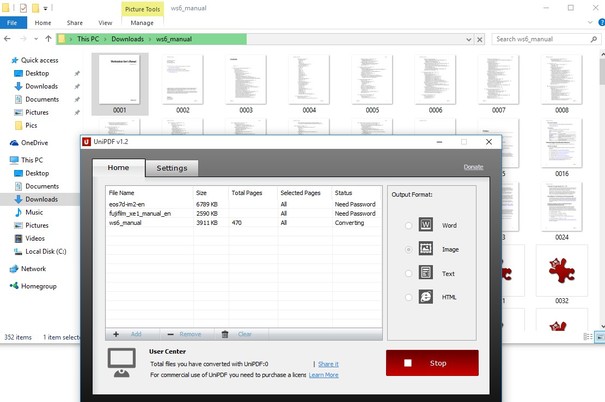Switch Explorer to details view icon

pyautogui.click(x=588, y=337)
